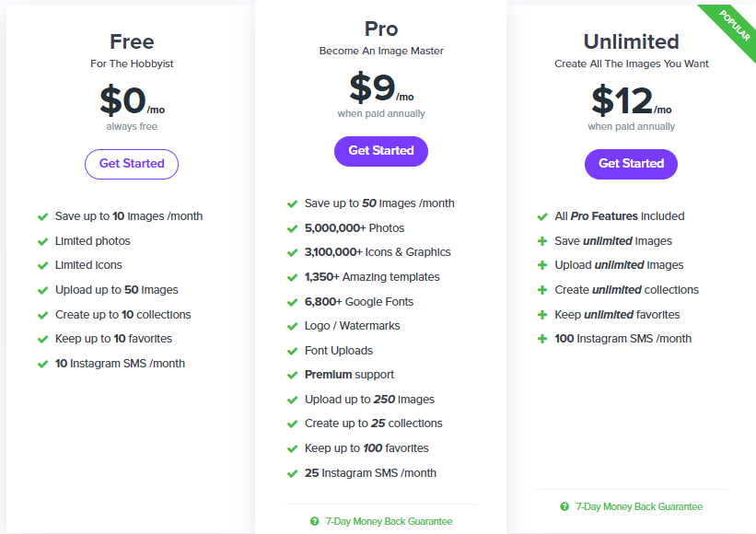Click the question mark icon on Unlimited's guarantee
This screenshot has height=534, width=756.
click(x=564, y=506)
